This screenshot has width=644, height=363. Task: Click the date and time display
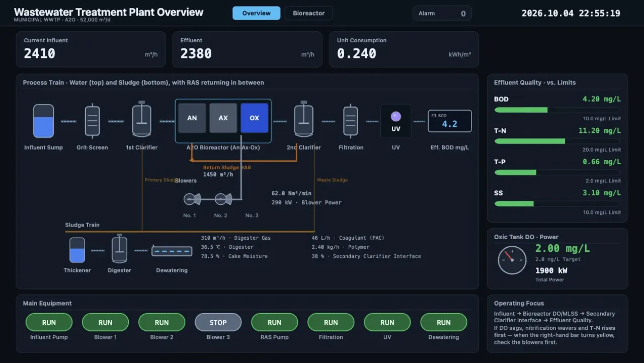coord(571,14)
